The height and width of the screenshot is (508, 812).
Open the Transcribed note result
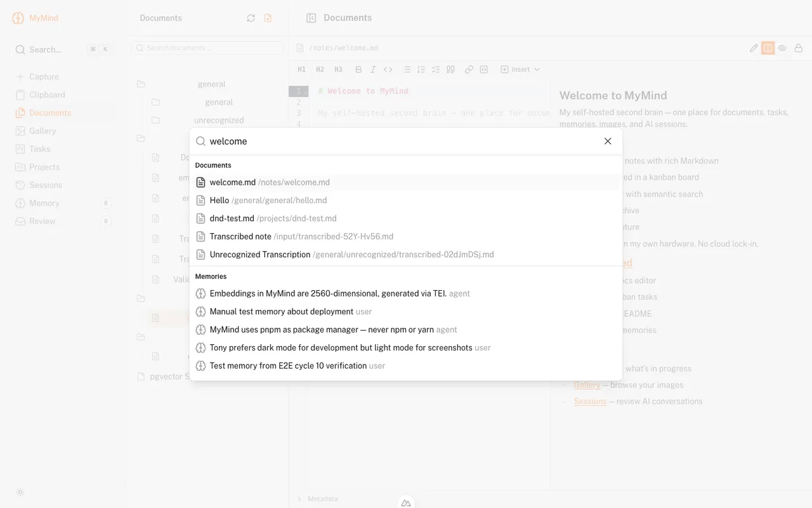(x=406, y=237)
